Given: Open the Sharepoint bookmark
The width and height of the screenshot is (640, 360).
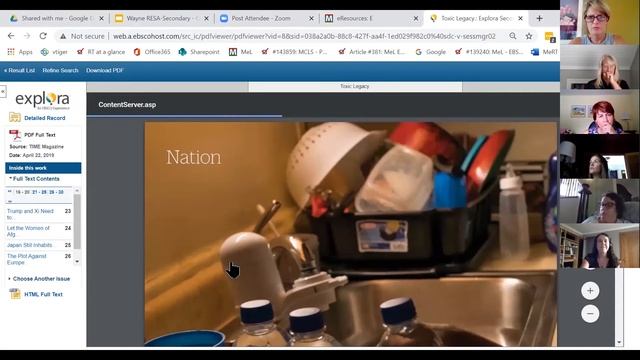Looking at the screenshot, I should pos(199,52).
